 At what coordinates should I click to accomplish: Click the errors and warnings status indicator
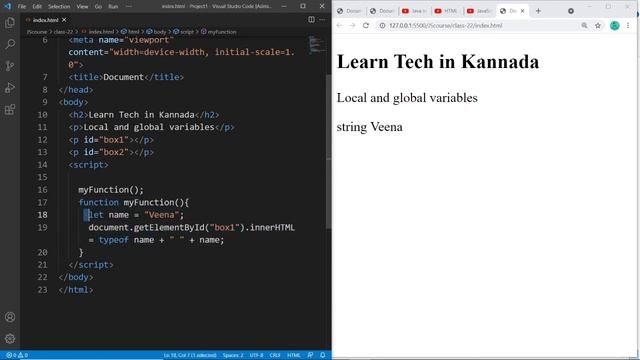[x=17, y=355]
